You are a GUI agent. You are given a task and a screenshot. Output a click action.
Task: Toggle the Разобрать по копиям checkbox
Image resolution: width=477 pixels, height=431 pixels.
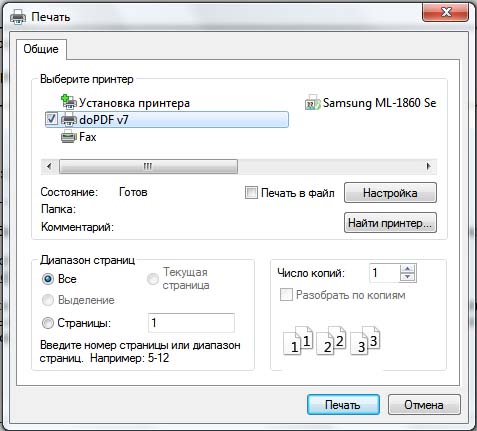[x=286, y=295]
